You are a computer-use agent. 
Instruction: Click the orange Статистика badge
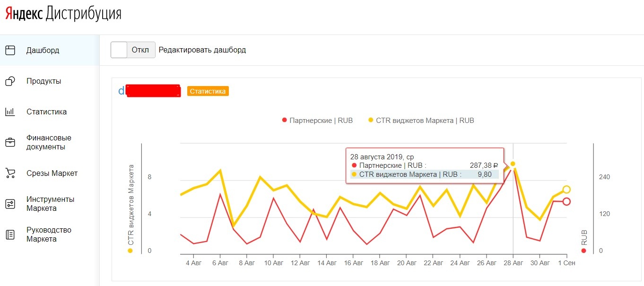click(208, 91)
